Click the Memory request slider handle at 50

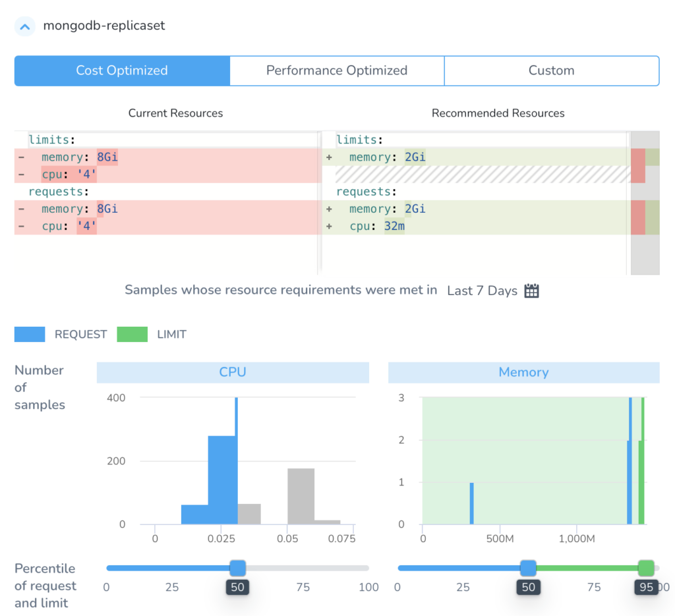(528, 568)
